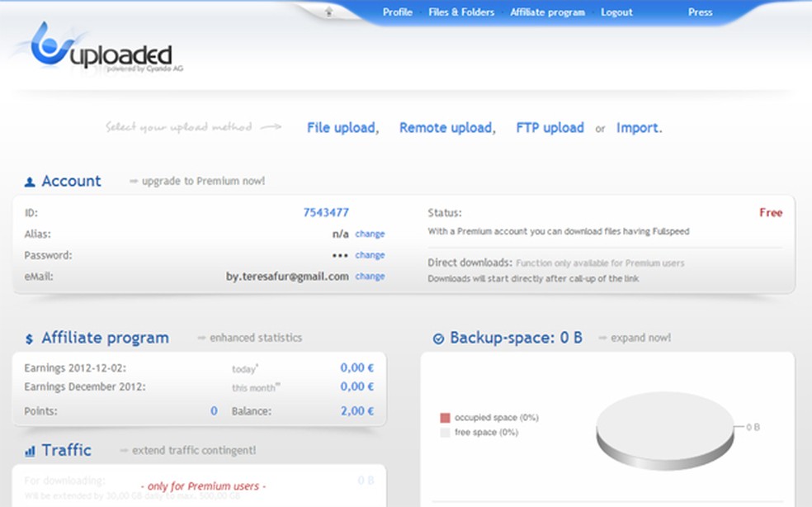Switch to Files & Folders
812x507 pixels.
(x=461, y=12)
